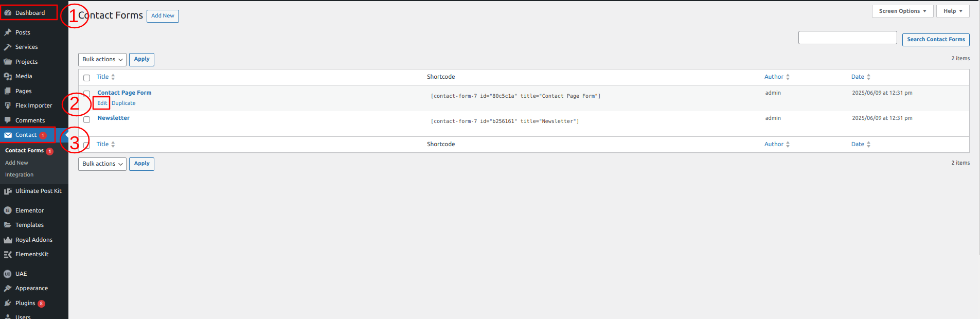Select Add New under Contact menu
The width and height of the screenshot is (980, 319).
(16, 163)
